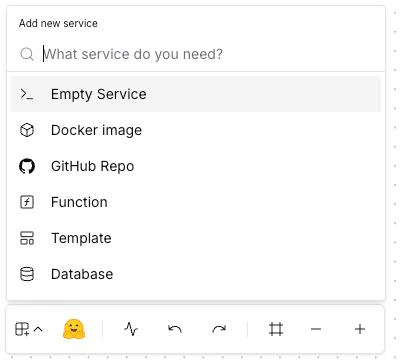Image resolution: width=400 pixels, height=362 pixels.
Task: Zoom out with the minus button
Action: pos(316,329)
